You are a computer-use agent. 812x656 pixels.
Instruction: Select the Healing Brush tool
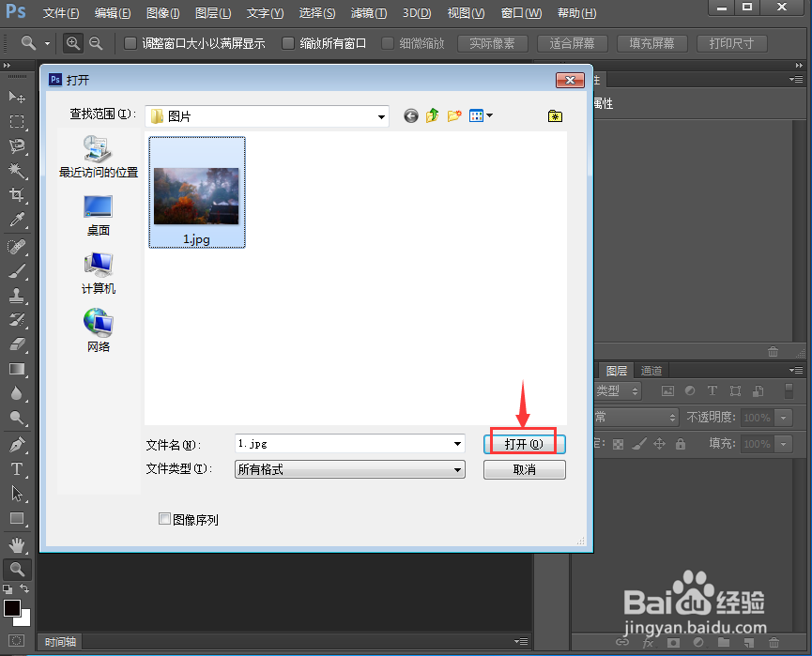[x=17, y=247]
